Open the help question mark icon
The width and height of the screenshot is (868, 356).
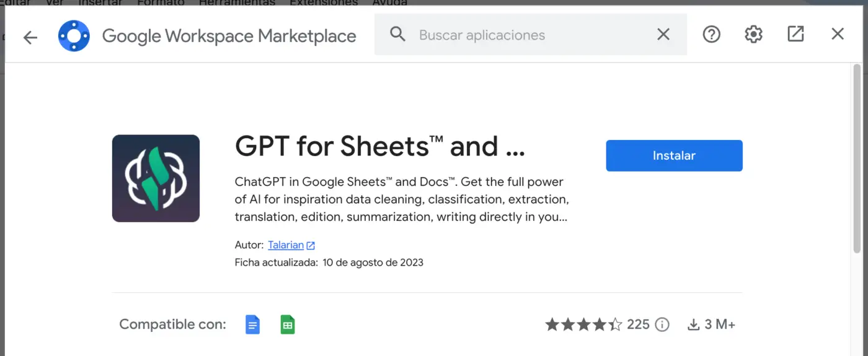711,35
